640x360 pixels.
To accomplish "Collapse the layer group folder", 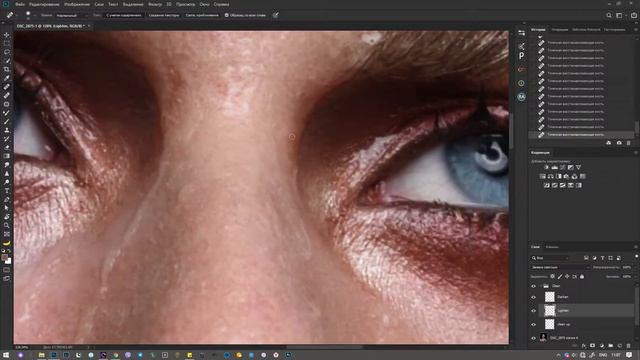I will pos(541,286).
